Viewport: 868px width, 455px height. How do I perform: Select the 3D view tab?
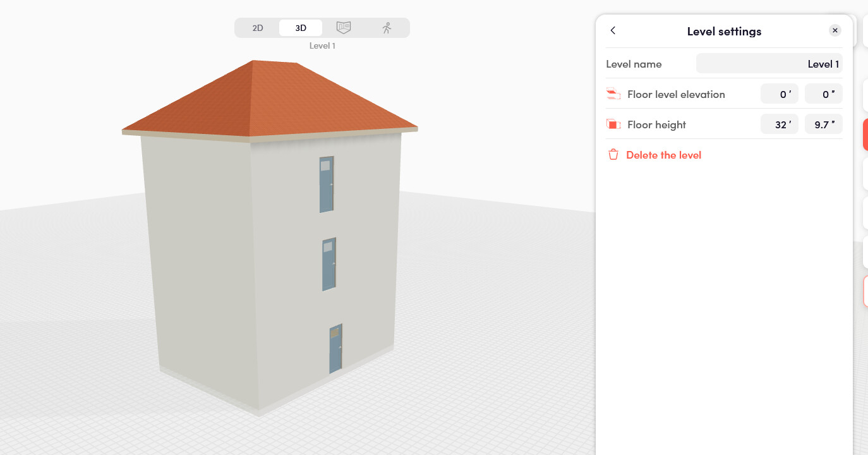tap(301, 28)
